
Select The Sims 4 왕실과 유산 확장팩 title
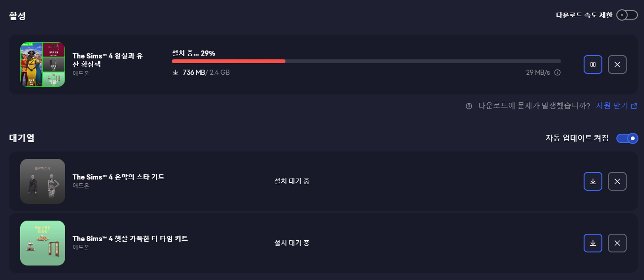[108, 60]
